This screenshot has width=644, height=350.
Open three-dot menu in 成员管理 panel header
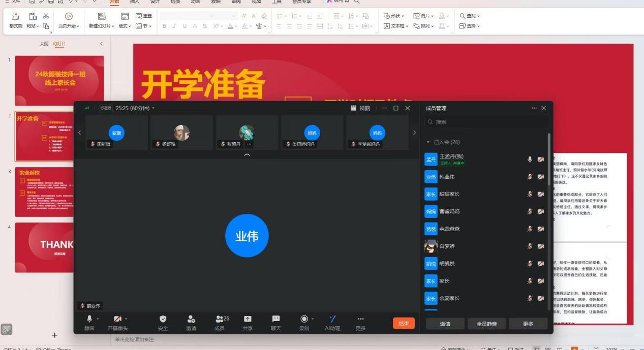[x=534, y=108]
